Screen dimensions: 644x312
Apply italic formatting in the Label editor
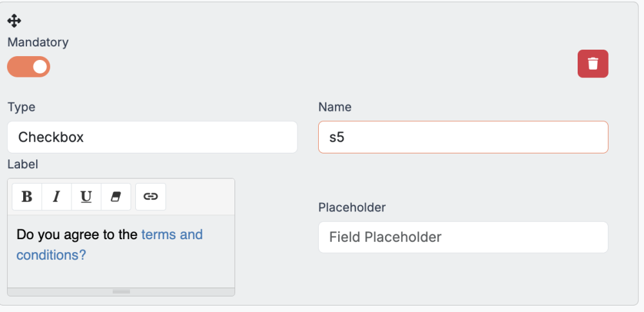tap(57, 197)
